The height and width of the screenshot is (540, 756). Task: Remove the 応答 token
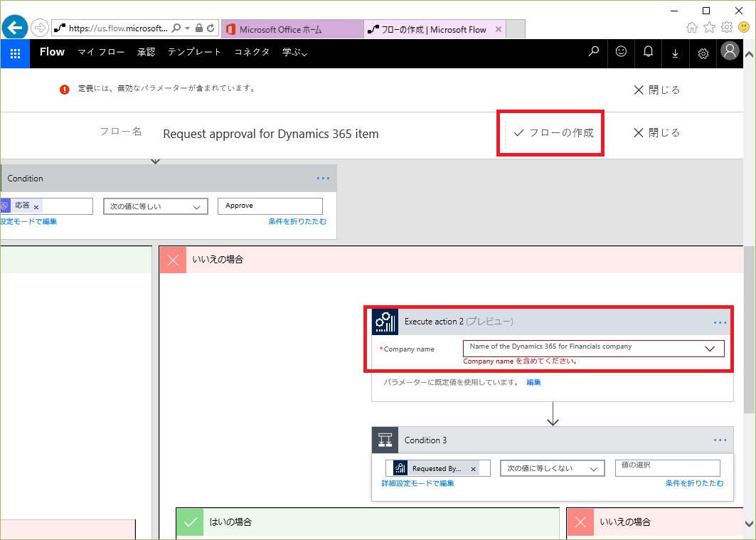[36, 207]
